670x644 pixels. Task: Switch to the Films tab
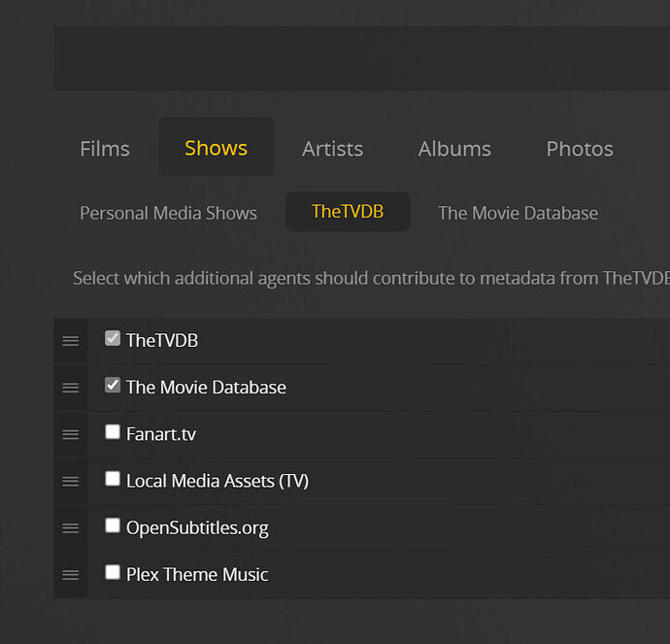(105, 149)
